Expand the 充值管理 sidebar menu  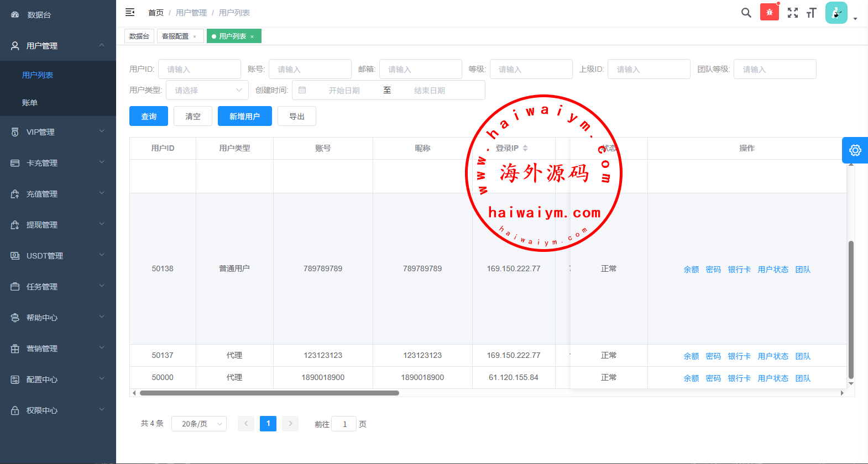click(x=58, y=194)
